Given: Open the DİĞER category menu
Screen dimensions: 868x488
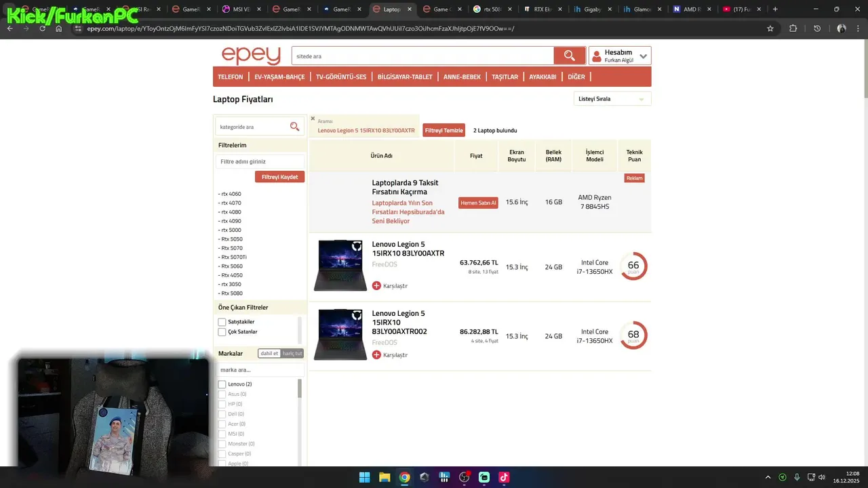Looking at the screenshot, I should [x=576, y=77].
